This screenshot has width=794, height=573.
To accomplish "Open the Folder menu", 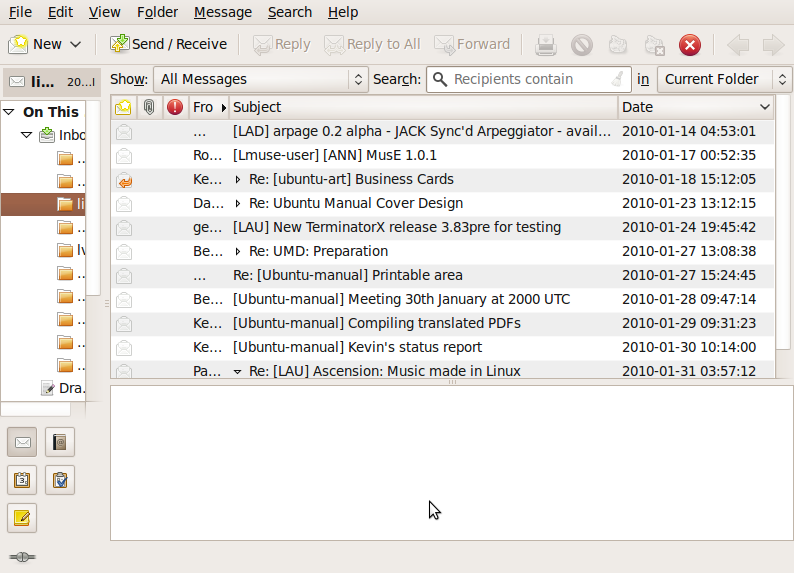I will click(x=157, y=12).
